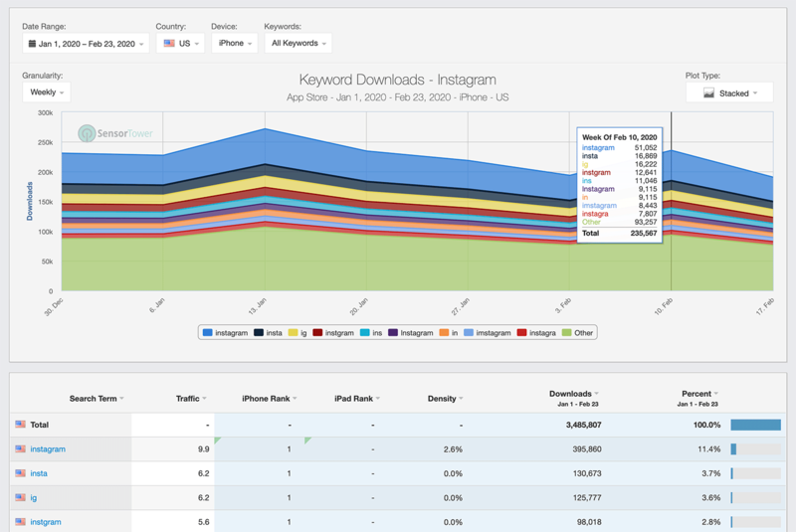Toggle the insta legend entry

click(272, 333)
